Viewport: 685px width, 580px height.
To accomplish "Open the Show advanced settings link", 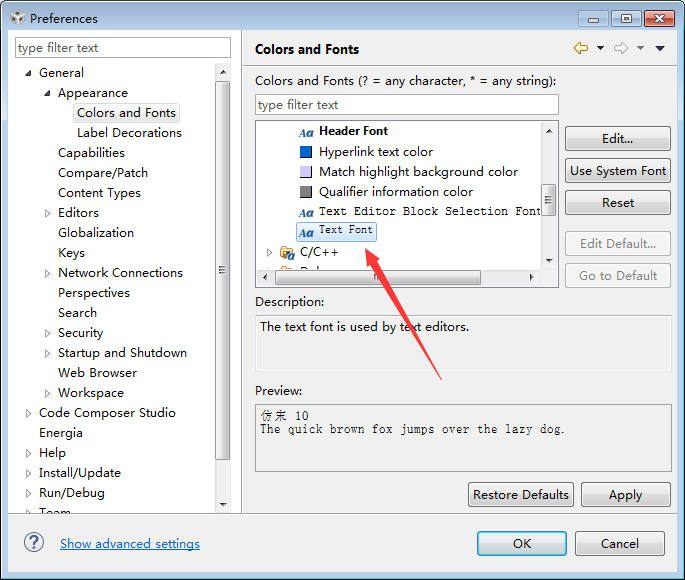I will [130, 544].
